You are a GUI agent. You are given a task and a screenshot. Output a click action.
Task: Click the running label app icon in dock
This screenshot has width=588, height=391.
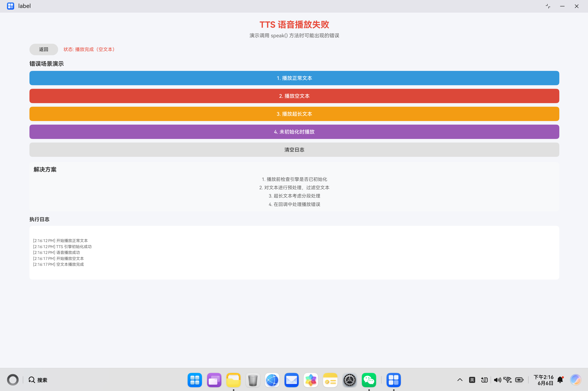(x=394, y=380)
